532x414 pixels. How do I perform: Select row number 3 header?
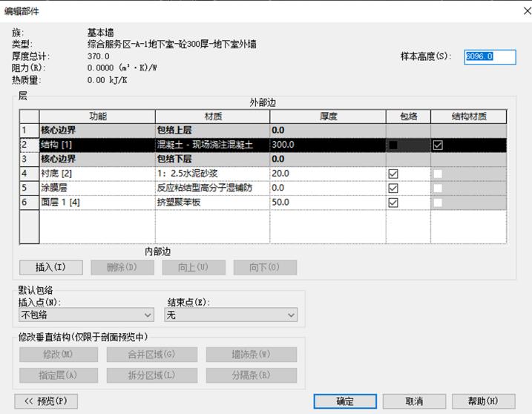click(29, 160)
